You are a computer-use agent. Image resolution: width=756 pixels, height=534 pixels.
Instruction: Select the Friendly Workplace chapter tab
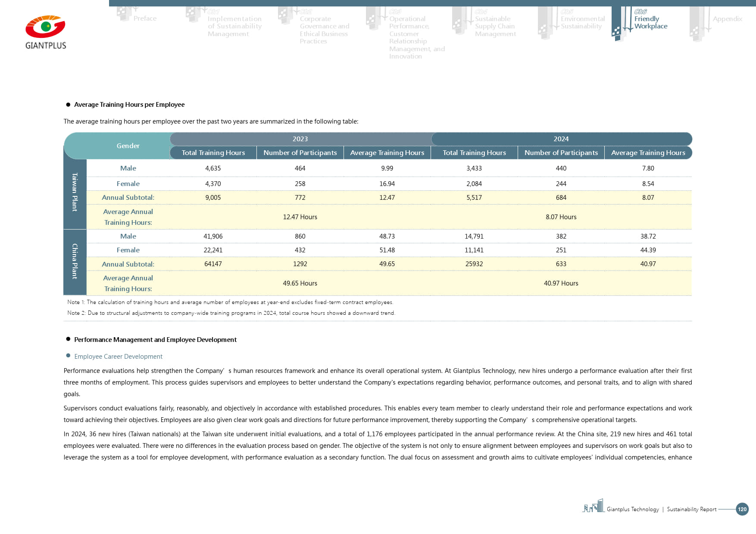click(650, 22)
